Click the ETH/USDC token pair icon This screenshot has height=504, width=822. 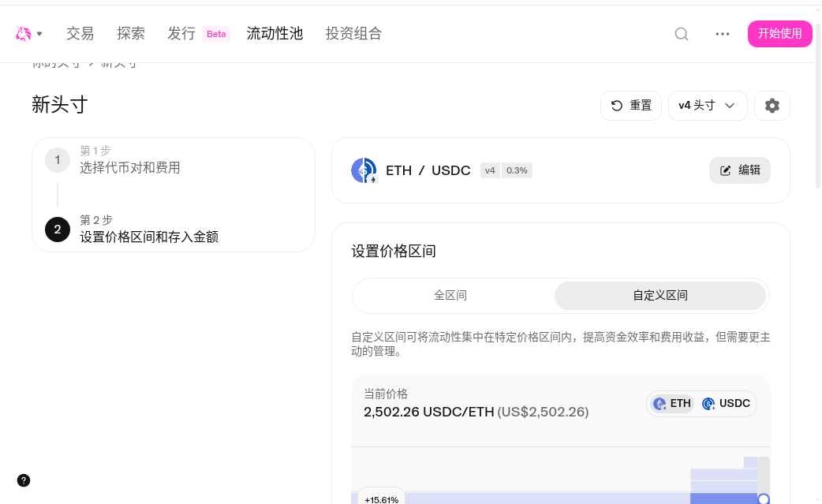point(364,170)
